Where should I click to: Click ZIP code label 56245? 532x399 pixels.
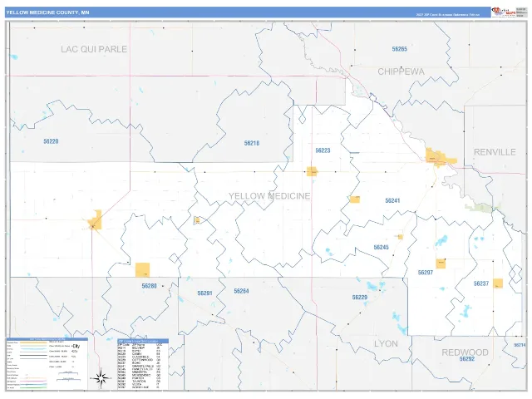(x=381, y=247)
